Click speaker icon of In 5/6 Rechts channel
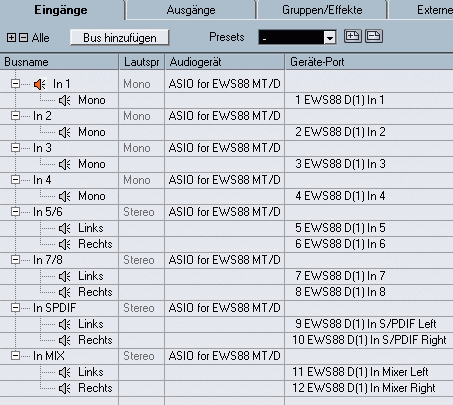This screenshot has width=453, height=405. tap(65, 244)
